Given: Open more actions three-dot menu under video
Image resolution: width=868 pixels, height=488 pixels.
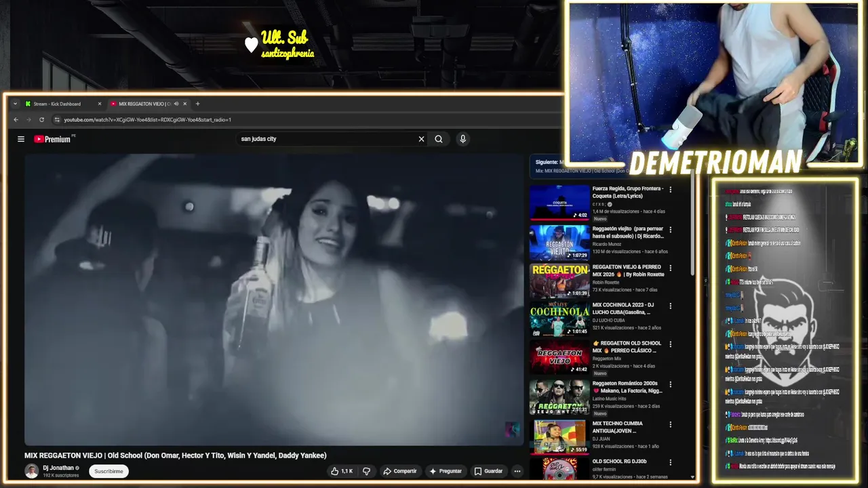Looking at the screenshot, I should pos(517,471).
